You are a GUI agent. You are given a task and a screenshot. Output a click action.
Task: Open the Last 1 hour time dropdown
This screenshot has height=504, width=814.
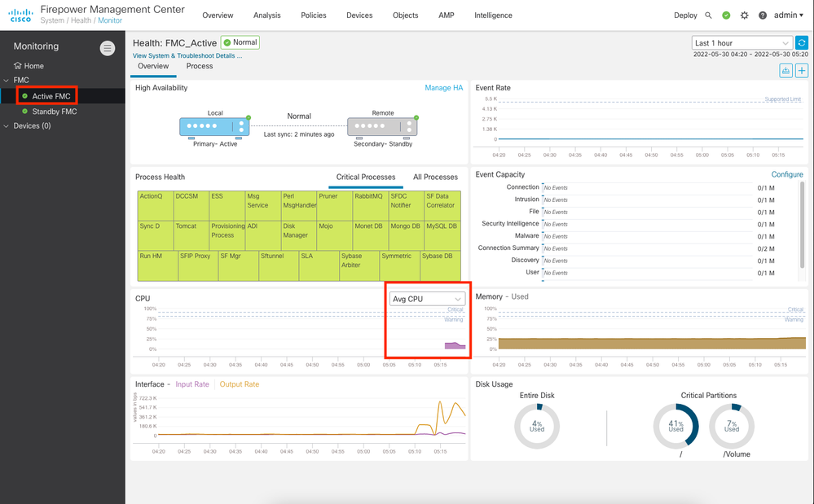[742, 43]
